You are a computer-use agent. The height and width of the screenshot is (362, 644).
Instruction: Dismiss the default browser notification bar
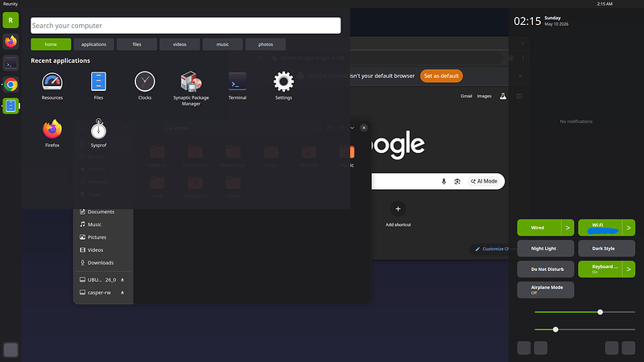coord(520,76)
